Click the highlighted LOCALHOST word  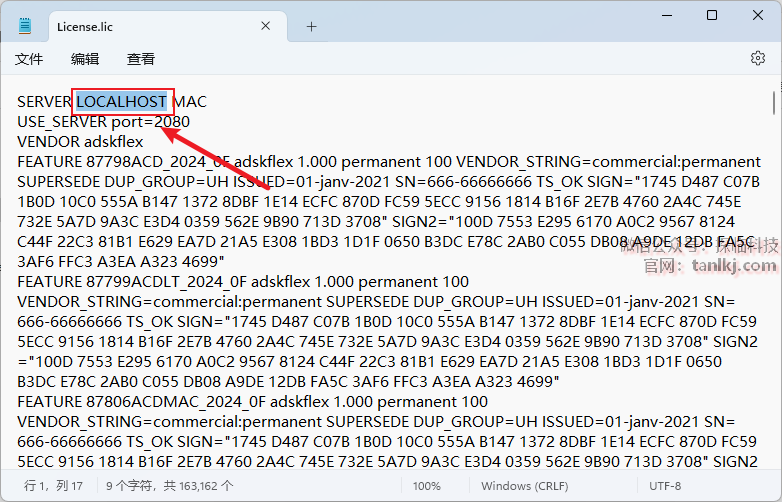click(x=121, y=102)
